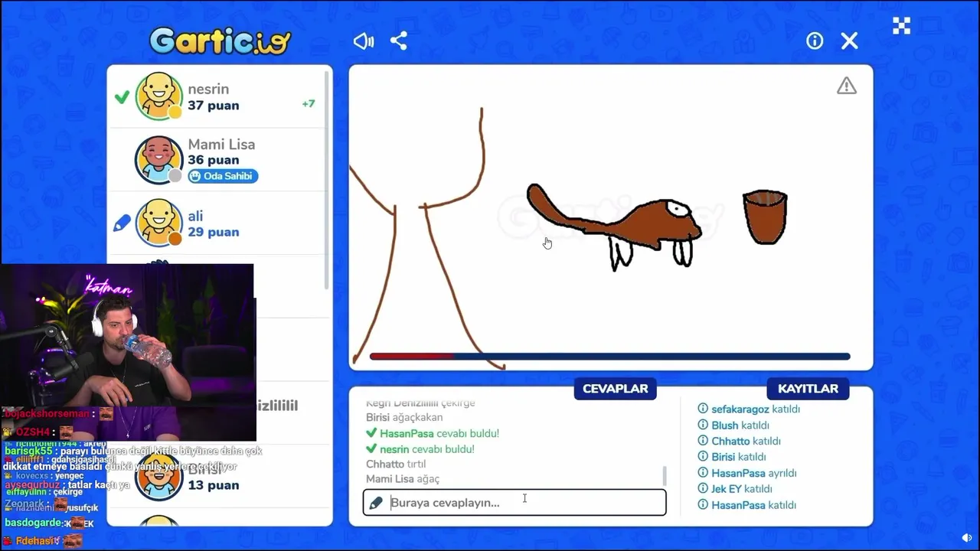Click the player name Mami Lisa in the list
980x551 pixels.
(221, 145)
